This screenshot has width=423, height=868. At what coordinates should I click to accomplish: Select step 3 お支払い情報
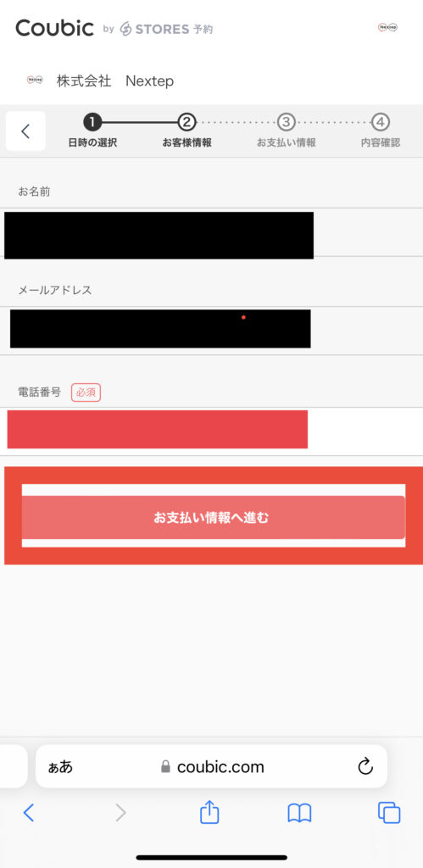(287, 131)
